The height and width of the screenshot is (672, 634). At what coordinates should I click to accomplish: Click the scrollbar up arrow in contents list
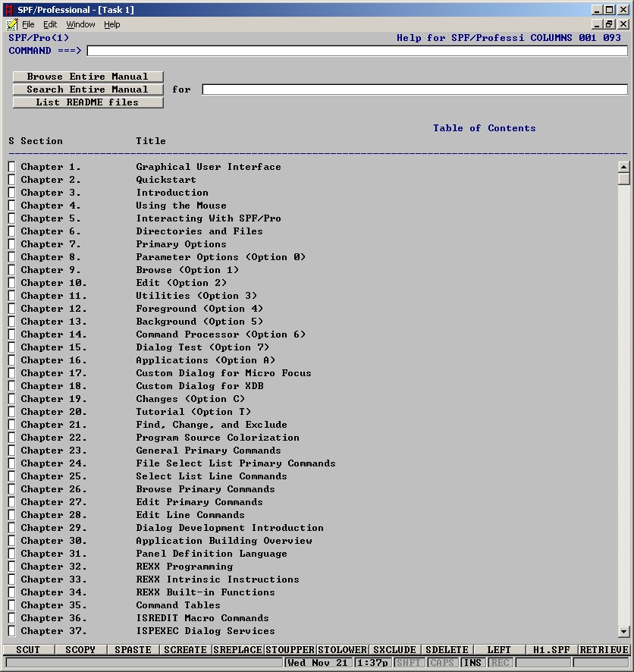pyautogui.click(x=623, y=167)
